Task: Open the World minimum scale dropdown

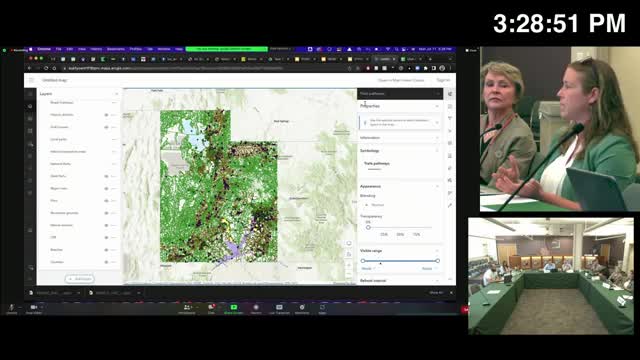Action: pyautogui.click(x=368, y=269)
